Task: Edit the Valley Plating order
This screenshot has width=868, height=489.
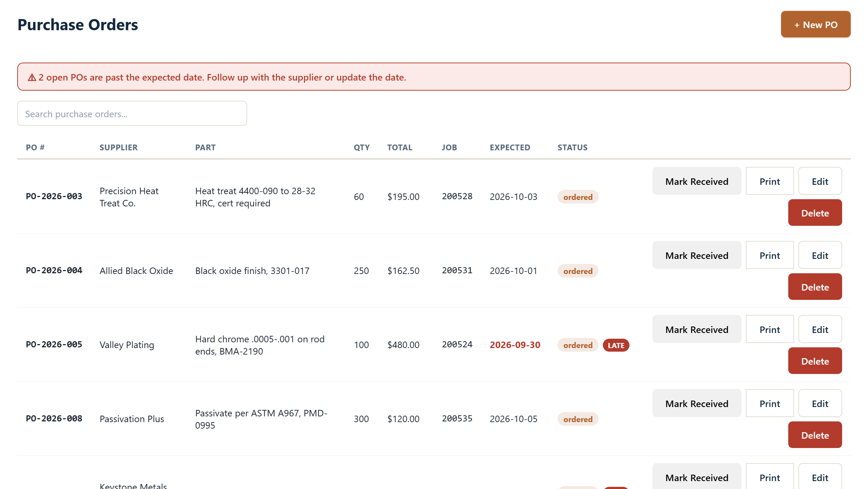Action: pyautogui.click(x=820, y=329)
